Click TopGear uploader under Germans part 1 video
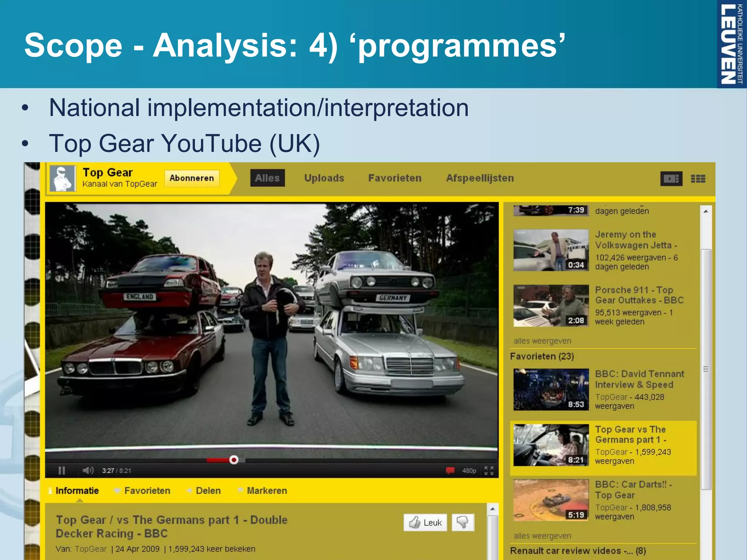 coord(611,452)
